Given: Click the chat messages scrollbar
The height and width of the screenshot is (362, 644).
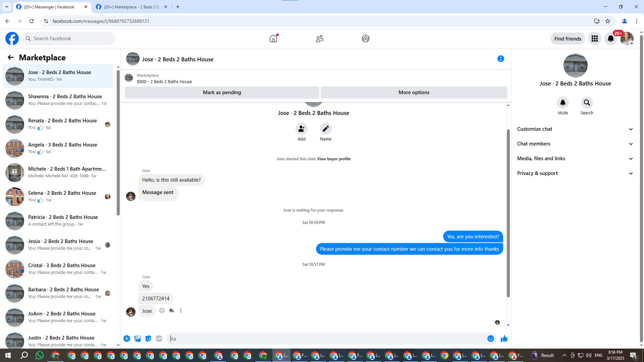Looking at the screenshot, I should [508, 213].
